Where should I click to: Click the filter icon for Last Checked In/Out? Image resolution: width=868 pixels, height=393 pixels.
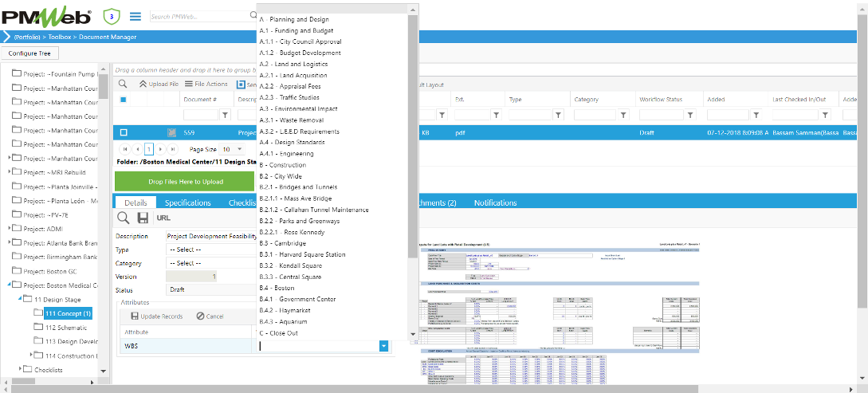click(826, 115)
